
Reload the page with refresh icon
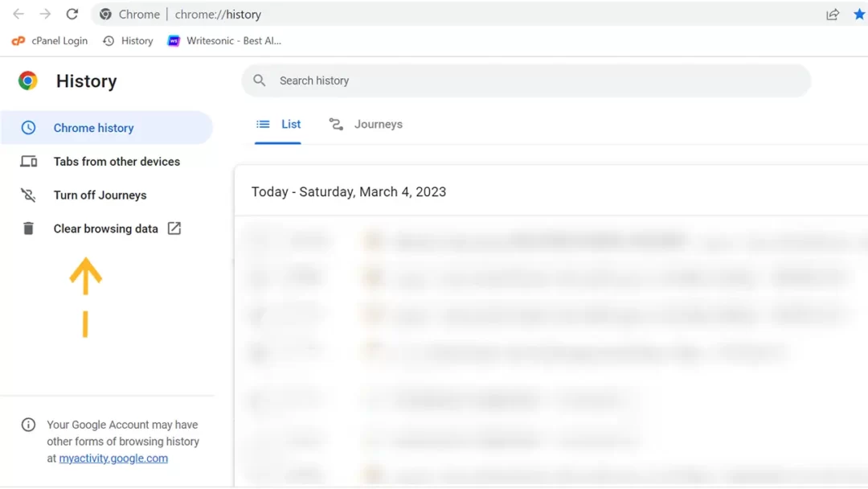click(72, 14)
